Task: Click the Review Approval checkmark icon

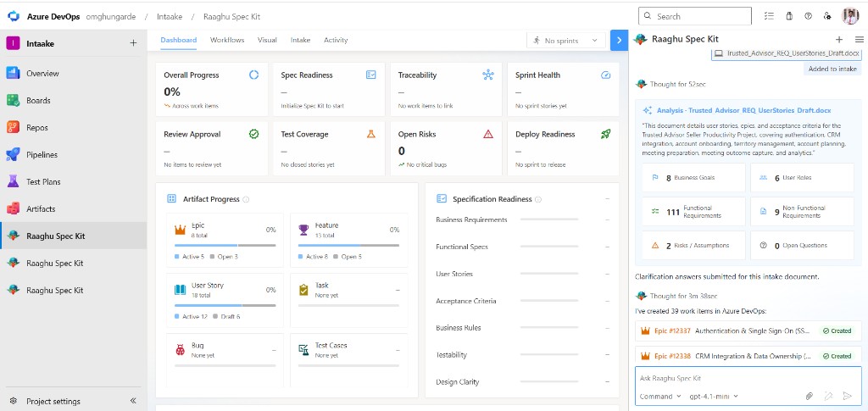Action: pyautogui.click(x=253, y=134)
